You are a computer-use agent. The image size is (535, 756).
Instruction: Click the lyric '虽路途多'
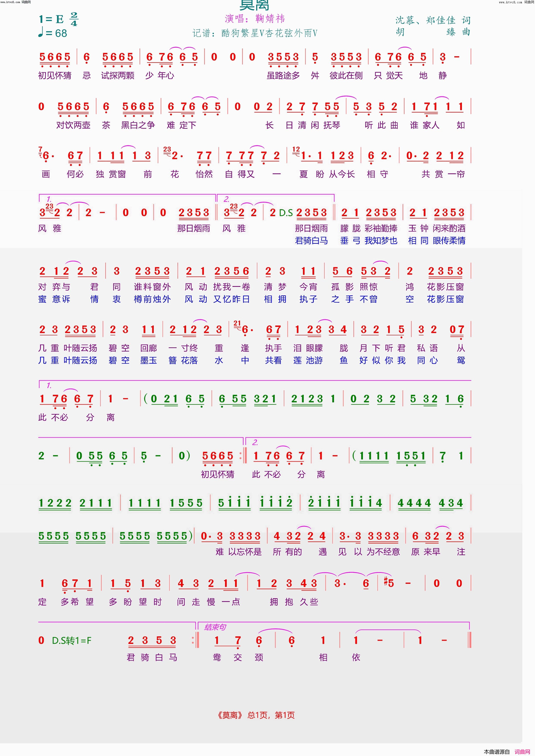click(x=283, y=76)
